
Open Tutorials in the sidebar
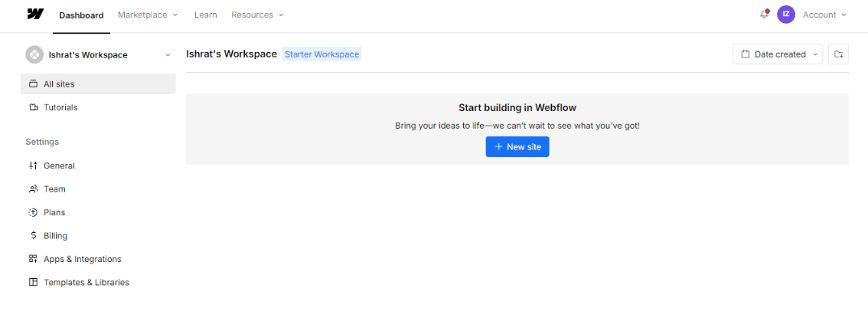pyautogui.click(x=98, y=107)
